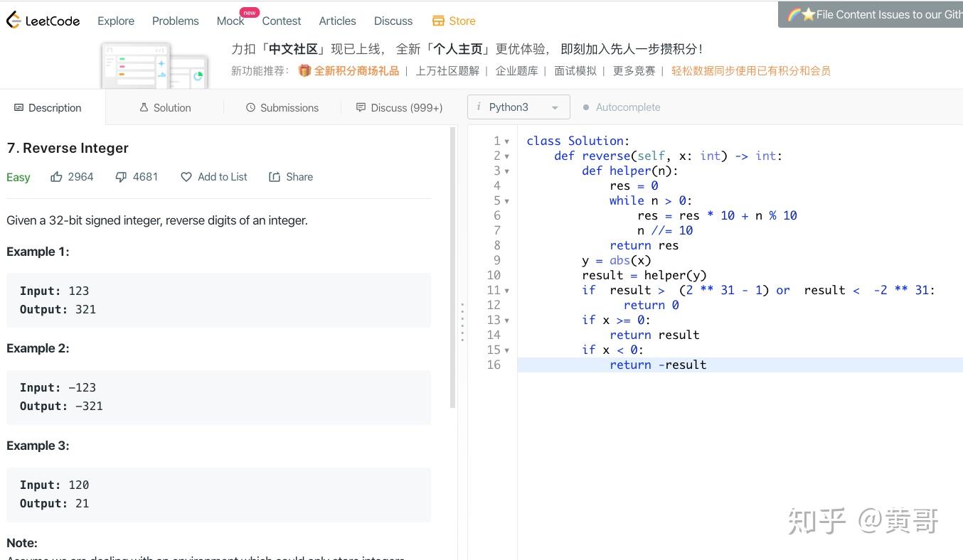Click the panel resize divider handle
963x560 pixels.
462,322
